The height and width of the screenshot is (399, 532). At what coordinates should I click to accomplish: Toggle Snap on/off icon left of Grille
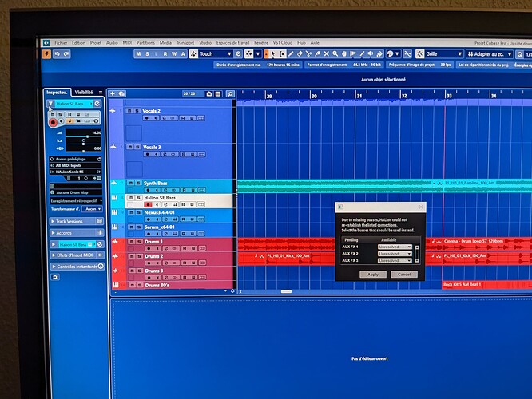[420, 54]
